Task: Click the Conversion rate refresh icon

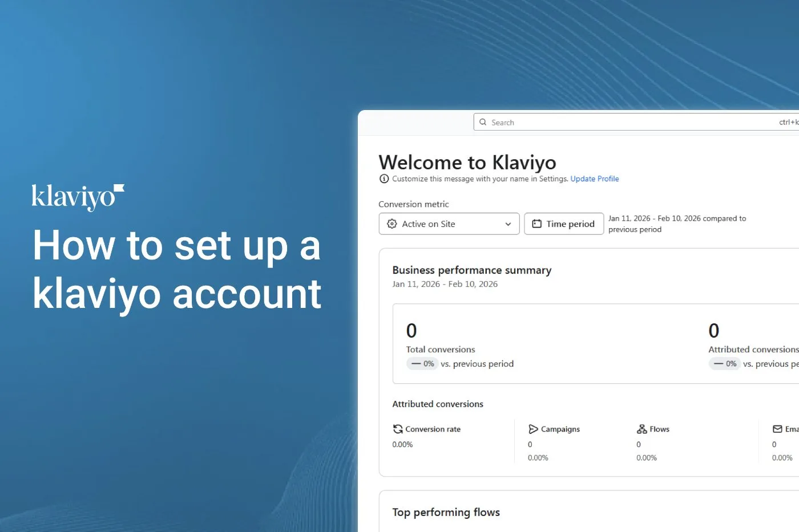Action: (x=398, y=429)
